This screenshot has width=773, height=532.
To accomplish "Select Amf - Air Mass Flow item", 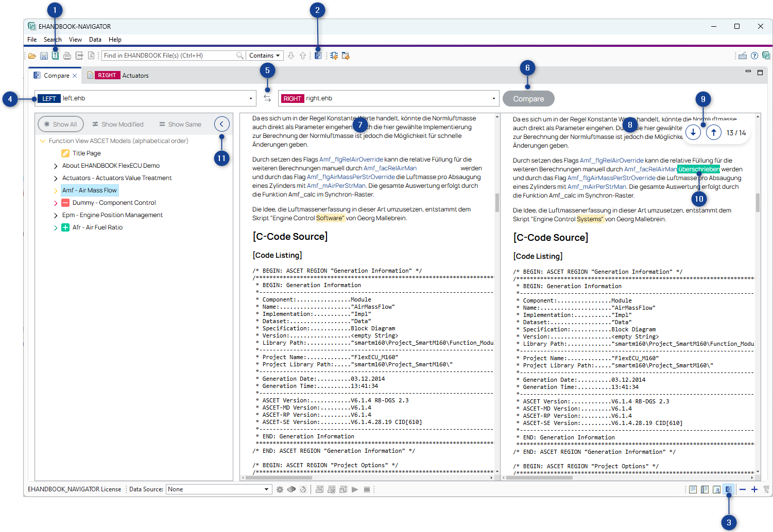I will 90,190.
